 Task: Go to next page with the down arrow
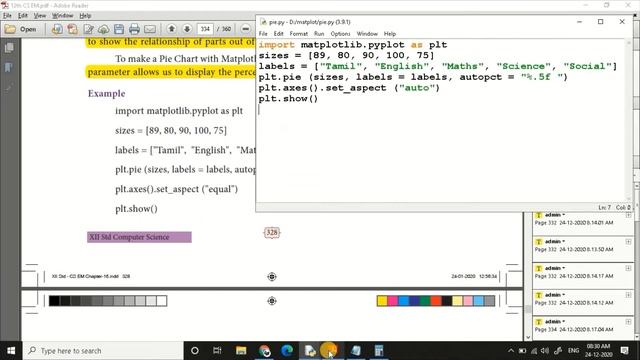tap(187, 29)
